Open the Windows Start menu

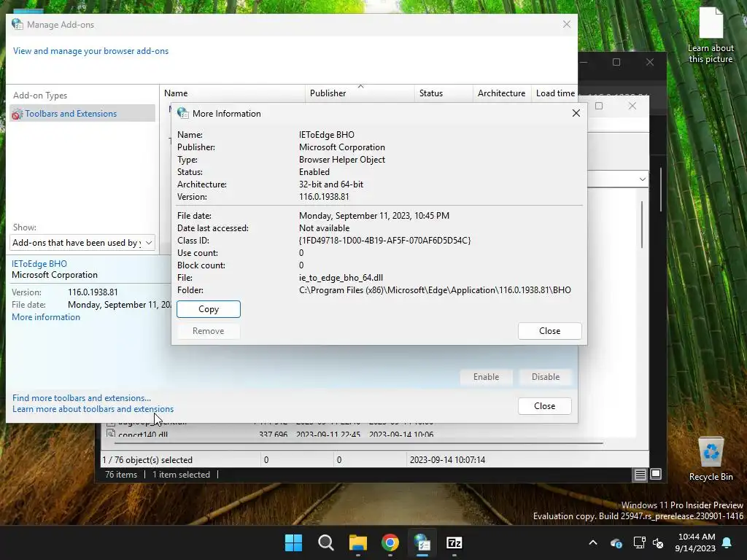click(293, 542)
